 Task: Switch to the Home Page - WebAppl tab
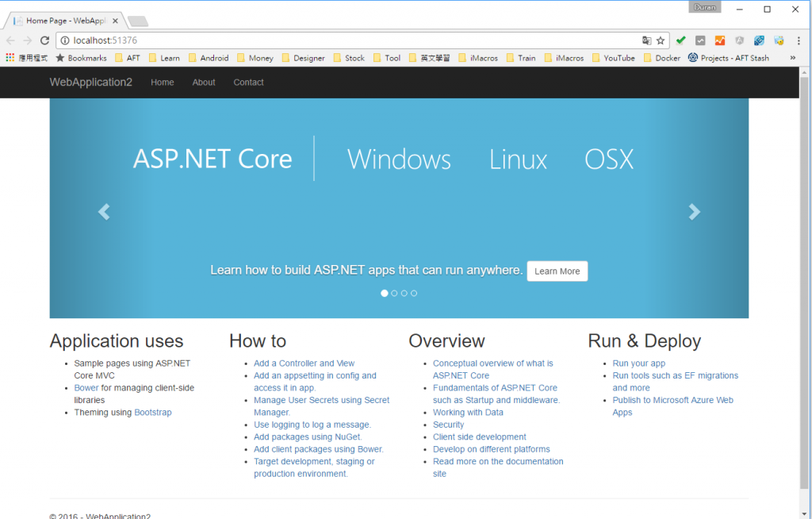click(65, 21)
